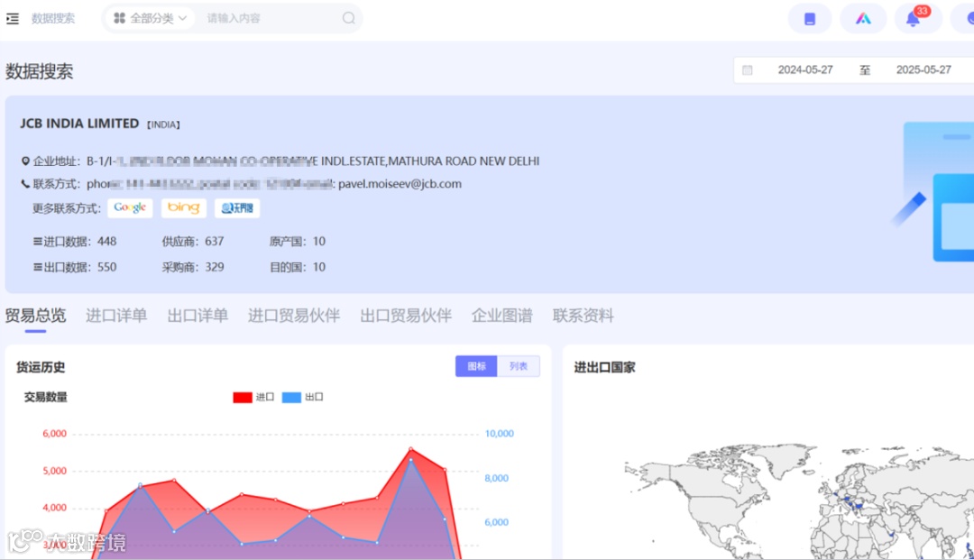The image size is (974, 560).
Task: Open the calendar date picker icon
Action: (748, 70)
